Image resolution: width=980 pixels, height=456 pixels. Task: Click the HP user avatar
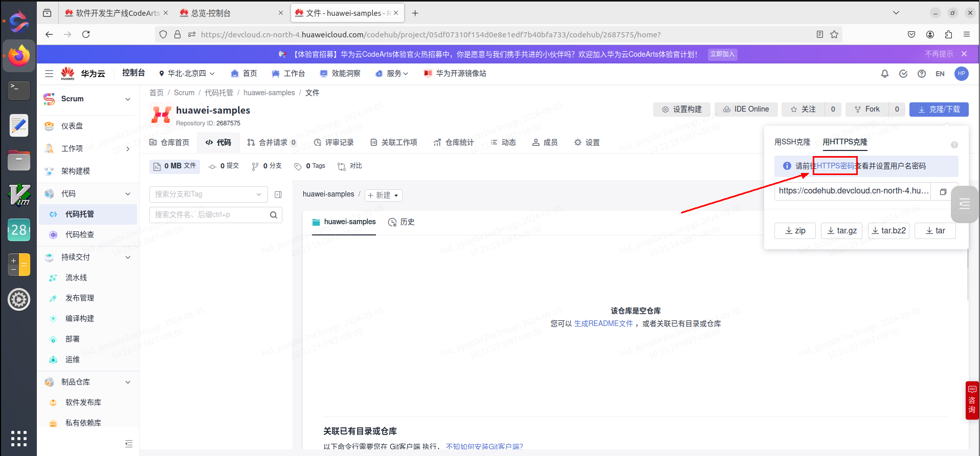coord(962,74)
